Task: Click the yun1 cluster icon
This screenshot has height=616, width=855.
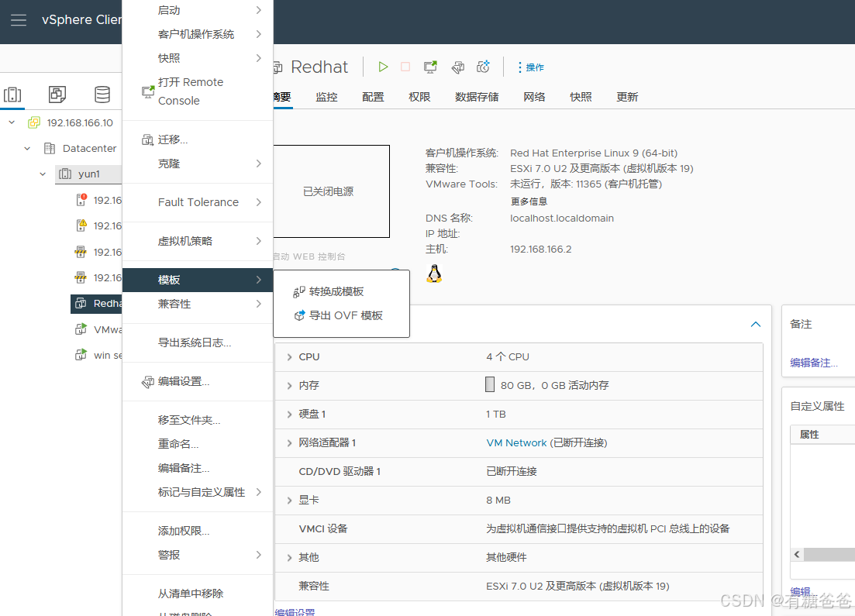Action: pos(65,174)
